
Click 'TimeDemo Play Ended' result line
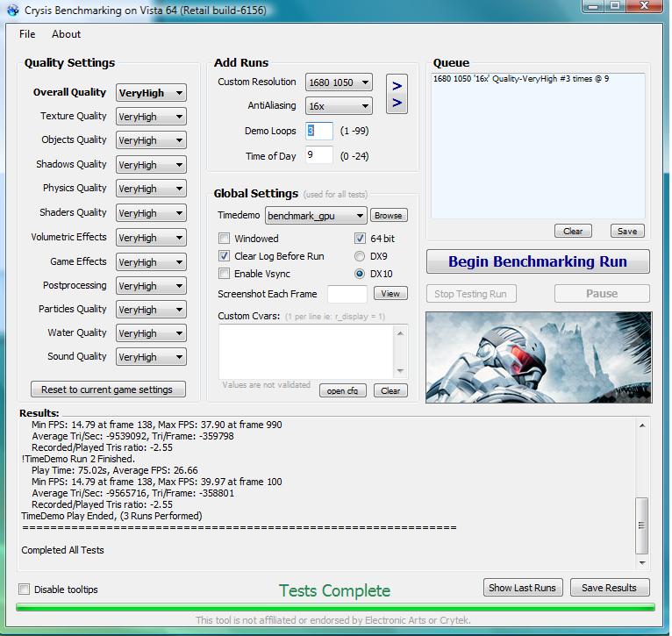point(111,516)
